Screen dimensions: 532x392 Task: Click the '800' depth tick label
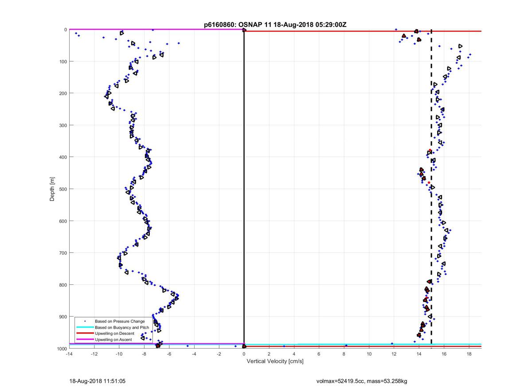[63, 285]
